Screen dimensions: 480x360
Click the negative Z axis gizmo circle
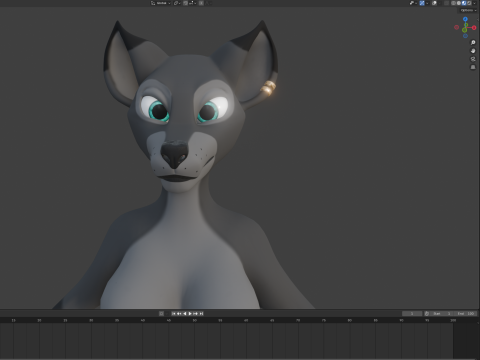(x=465, y=36)
